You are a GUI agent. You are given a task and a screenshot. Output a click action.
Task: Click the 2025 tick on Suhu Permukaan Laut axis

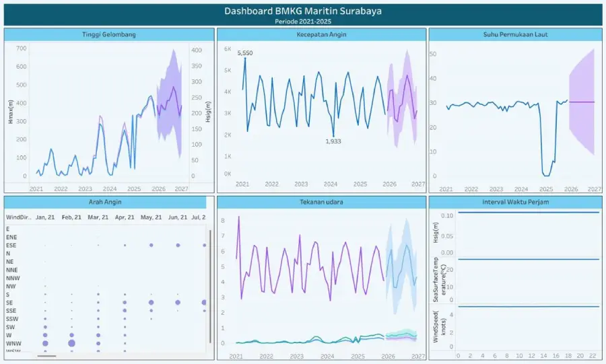point(546,189)
